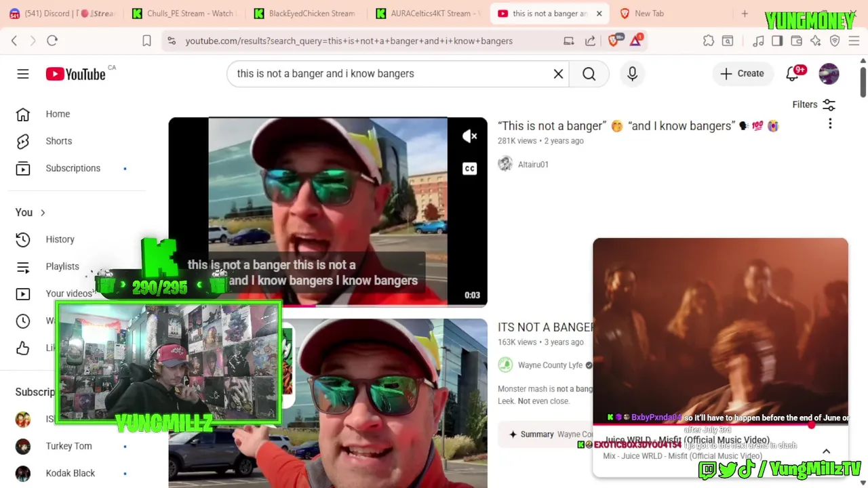Bookmark this page
The image size is (868, 488).
(146, 41)
